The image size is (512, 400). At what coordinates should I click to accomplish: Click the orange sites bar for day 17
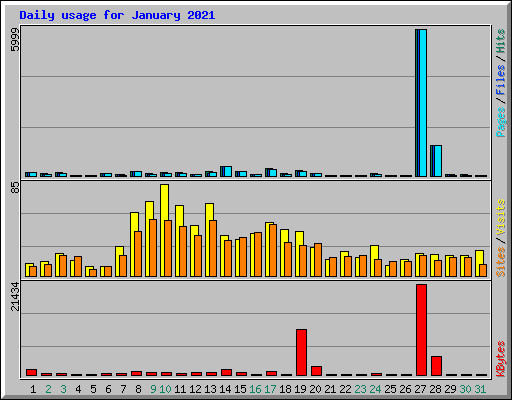[x=273, y=250]
